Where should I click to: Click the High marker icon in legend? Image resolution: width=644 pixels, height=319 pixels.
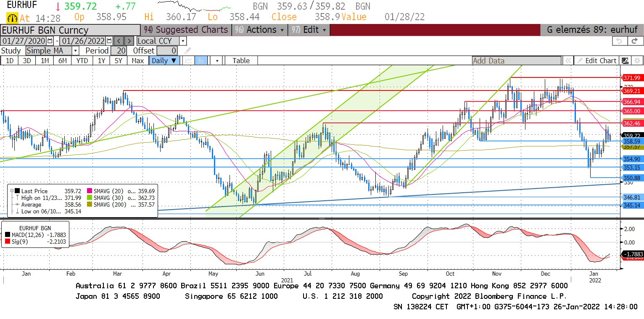pyautogui.click(x=17, y=198)
